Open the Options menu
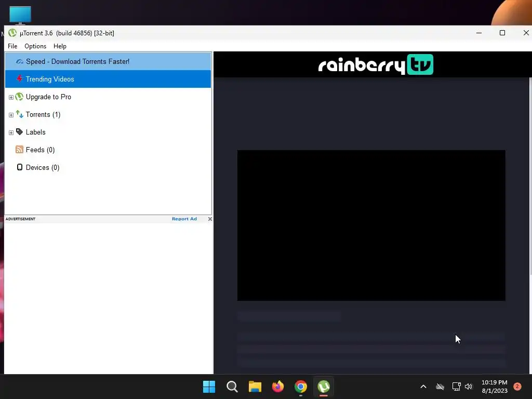Image resolution: width=532 pixels, height=399 pixels. (x=35, y=46)
